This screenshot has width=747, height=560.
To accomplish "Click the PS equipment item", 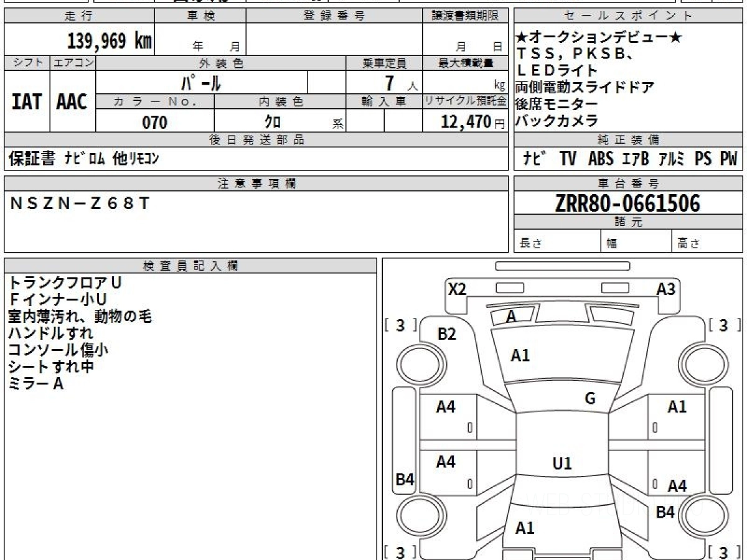I will (703, 159).
